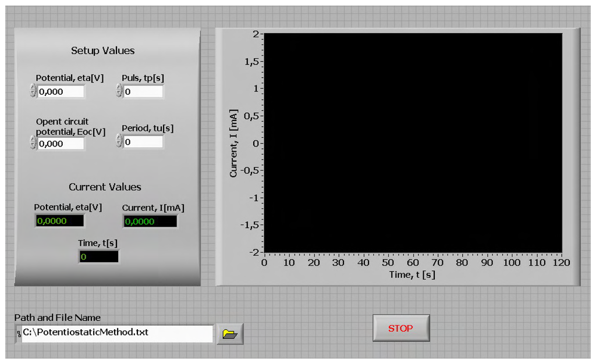596x364 pixels.
Task: Click decrement arrow on Puls, tp[s] control
Action: [x=119, y=94]
